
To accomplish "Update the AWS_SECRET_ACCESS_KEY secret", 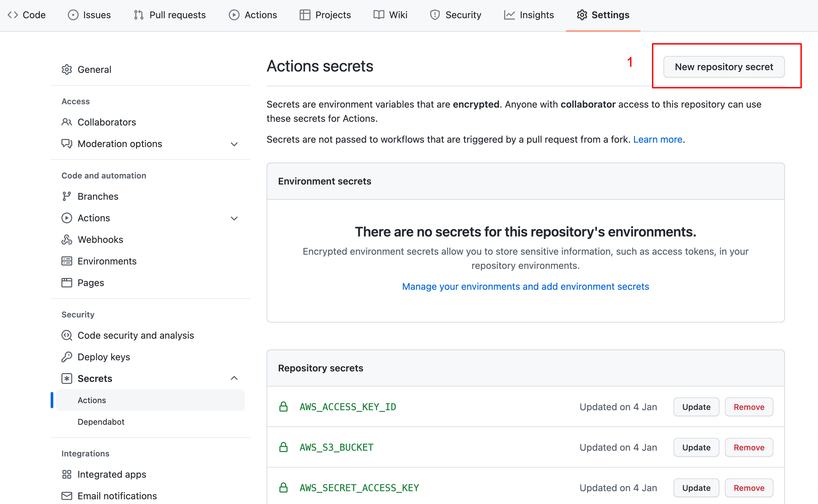I will click(696, 488).
